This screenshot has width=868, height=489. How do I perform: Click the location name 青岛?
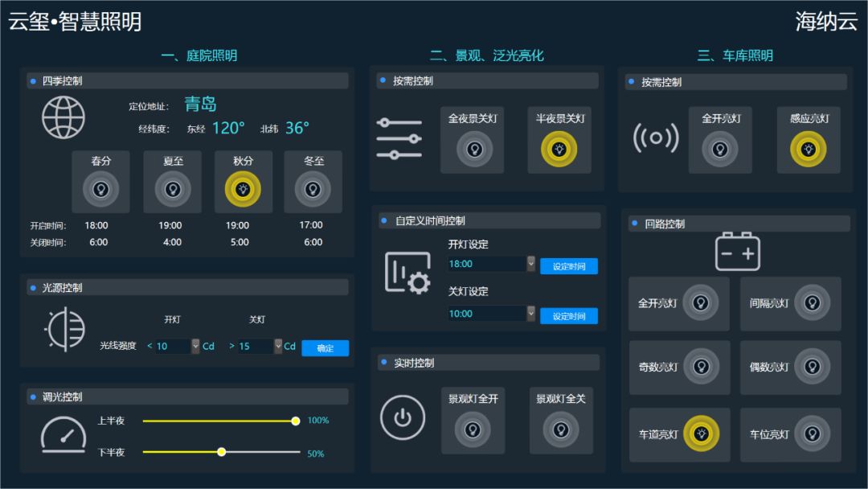[200, 104]
